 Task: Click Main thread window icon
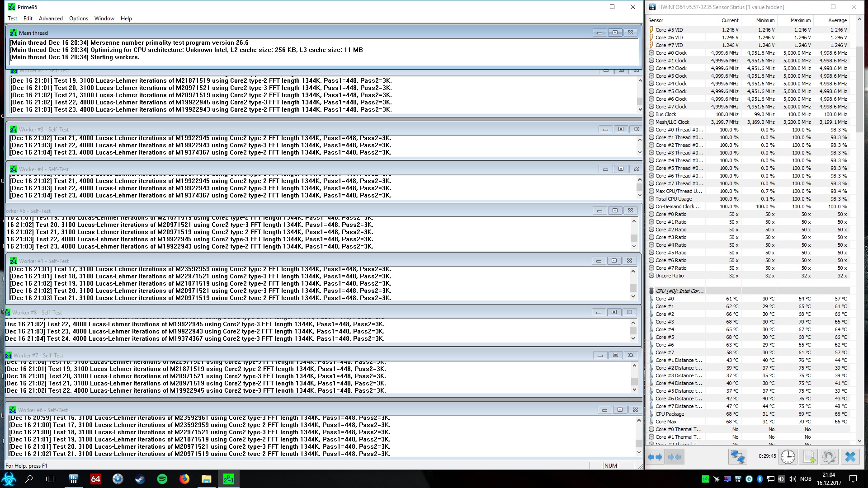point(13,33)
